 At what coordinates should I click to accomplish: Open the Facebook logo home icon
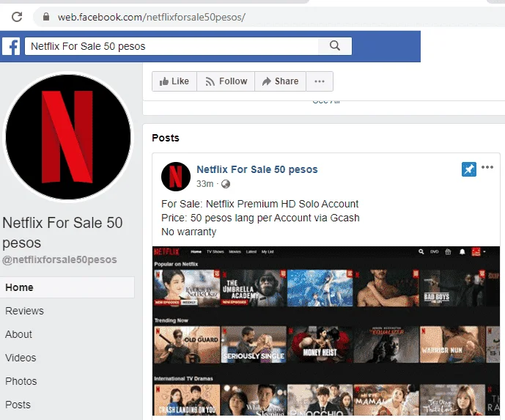[11, 46]
